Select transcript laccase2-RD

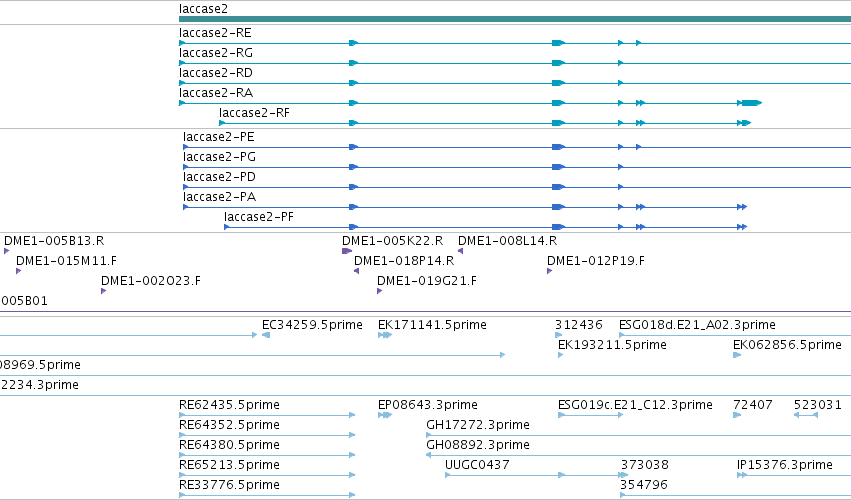click(215, 73)
